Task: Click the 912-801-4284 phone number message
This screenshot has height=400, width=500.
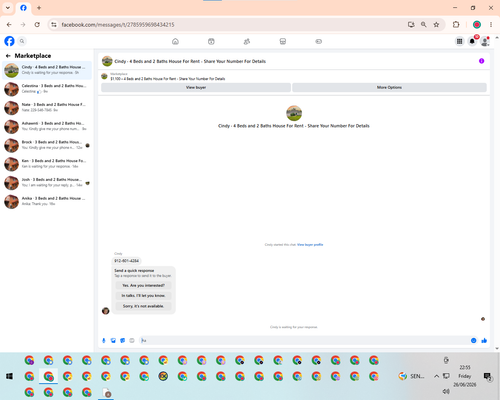Action: click(127, 261)
